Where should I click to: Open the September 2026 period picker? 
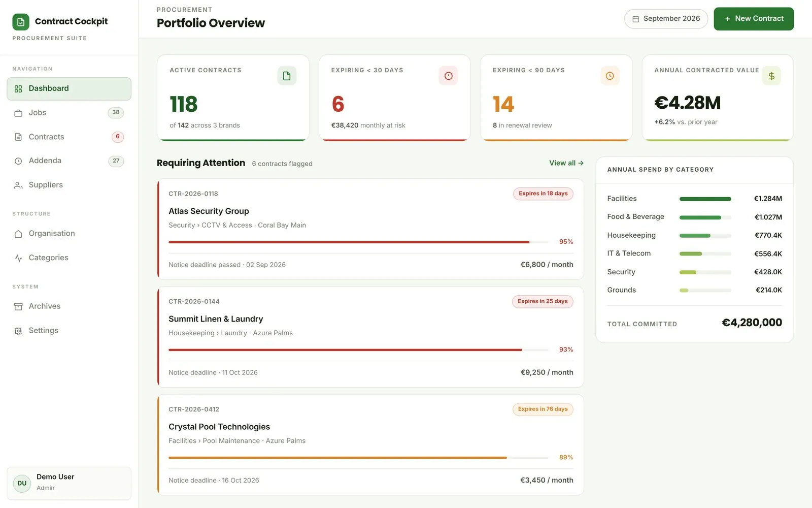click(666, 19)
